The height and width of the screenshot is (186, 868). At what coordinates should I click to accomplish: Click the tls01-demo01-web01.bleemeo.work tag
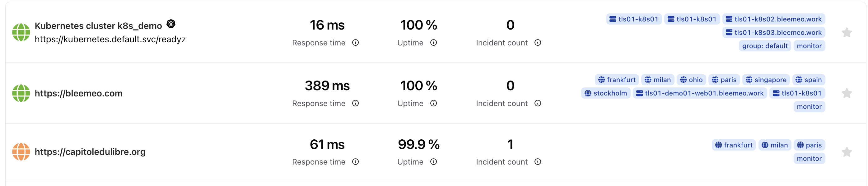(x=700, y=93)
